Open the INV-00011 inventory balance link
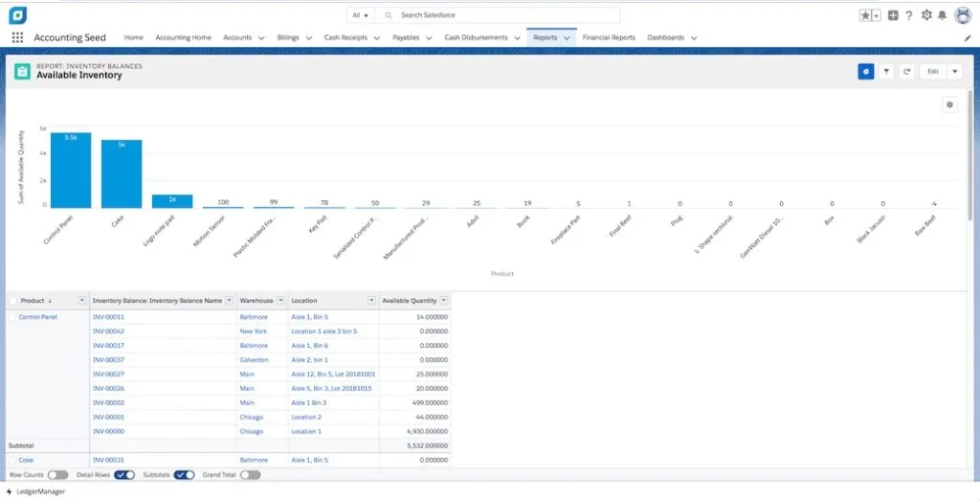980x501 pixels. tap(108, 316)
